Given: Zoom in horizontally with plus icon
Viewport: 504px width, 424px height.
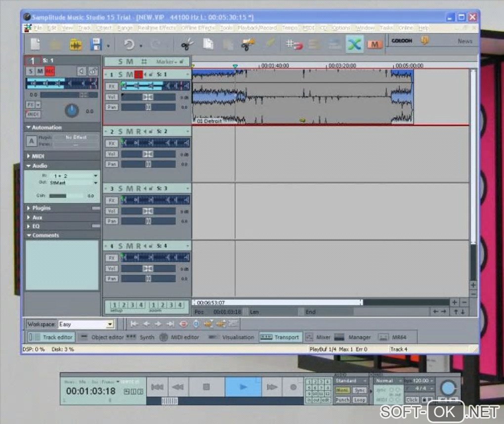Looking at the screenshot, I should pos(455,302).
